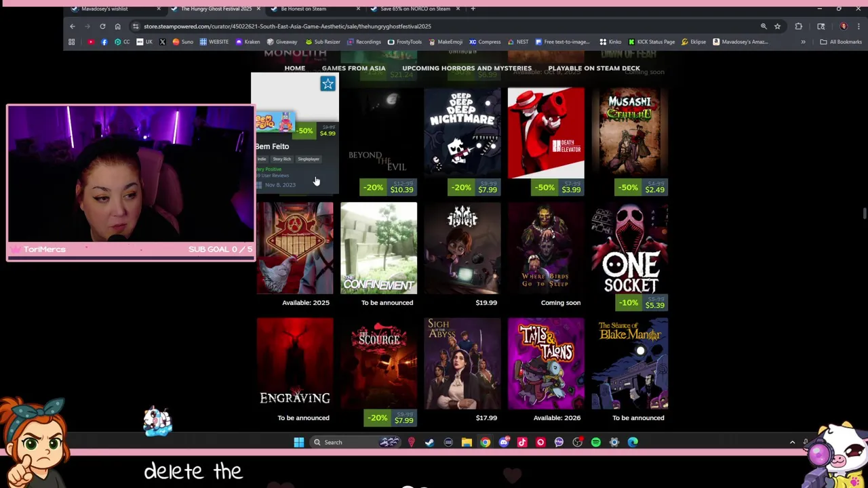This screenshot has width=868, height=488.
Task: Click the Bem Feito title in hover popup
Action: pyautogui.click(x=272, y=146)
